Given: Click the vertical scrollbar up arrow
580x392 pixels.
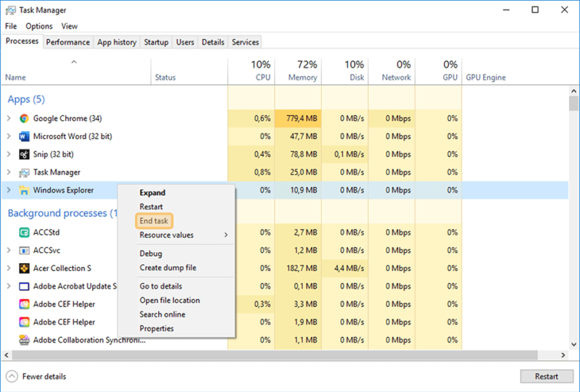Looking at the screenshot, I should click(573, 91).
